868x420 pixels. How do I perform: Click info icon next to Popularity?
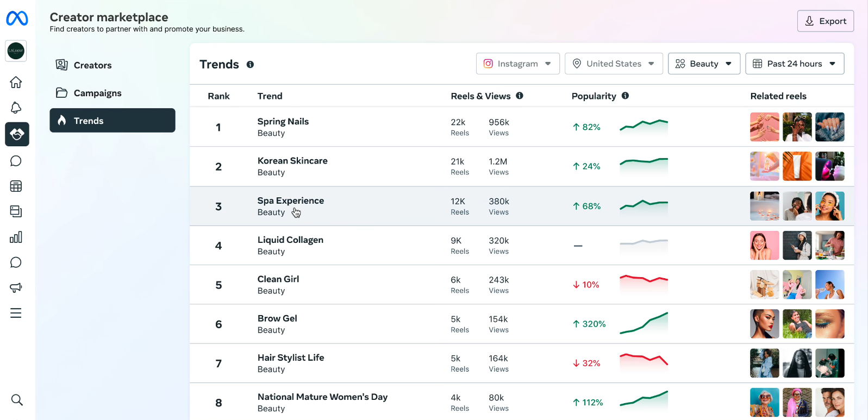point(625,96)
